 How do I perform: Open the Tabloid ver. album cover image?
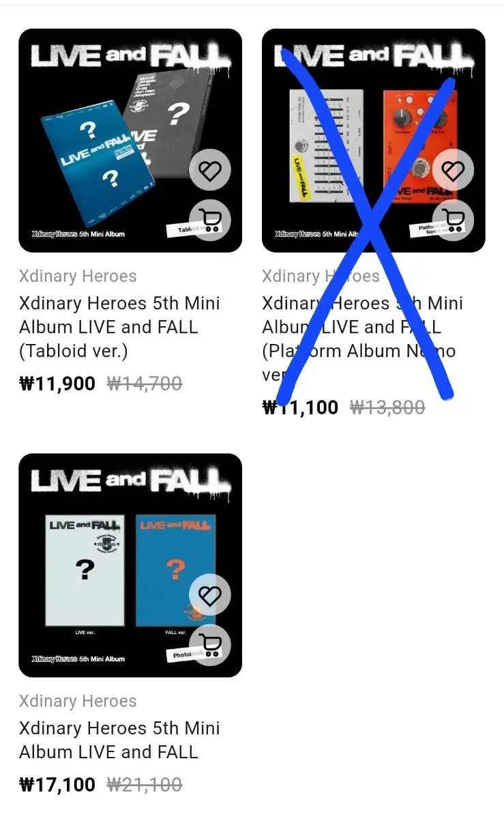tap(130, 141)
